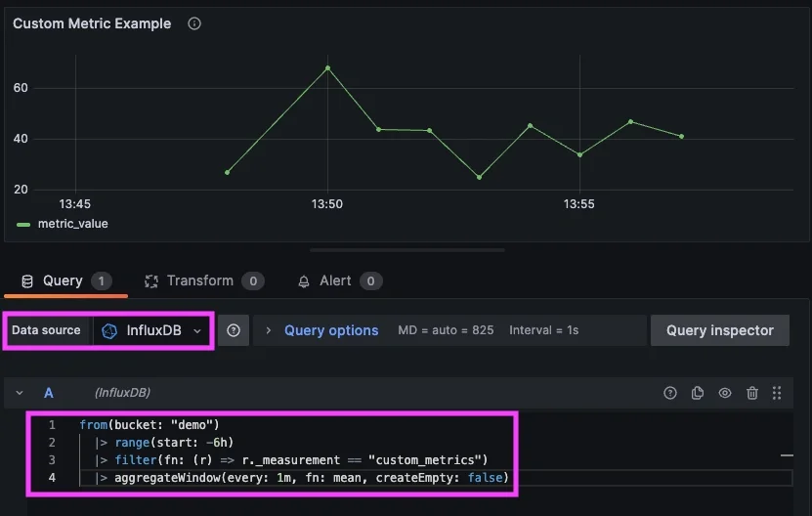Open the InfluxDB data source dropdown

[x=151, y=330]
